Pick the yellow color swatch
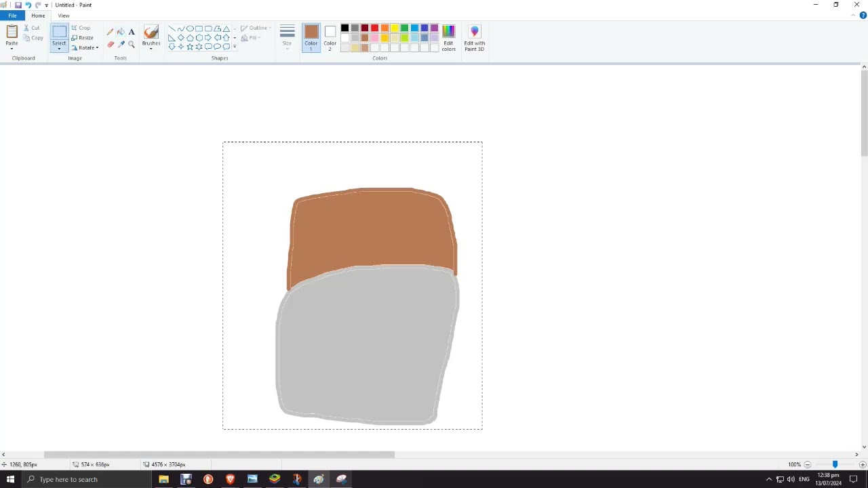868x488 pixels. (x=395, y=28)
